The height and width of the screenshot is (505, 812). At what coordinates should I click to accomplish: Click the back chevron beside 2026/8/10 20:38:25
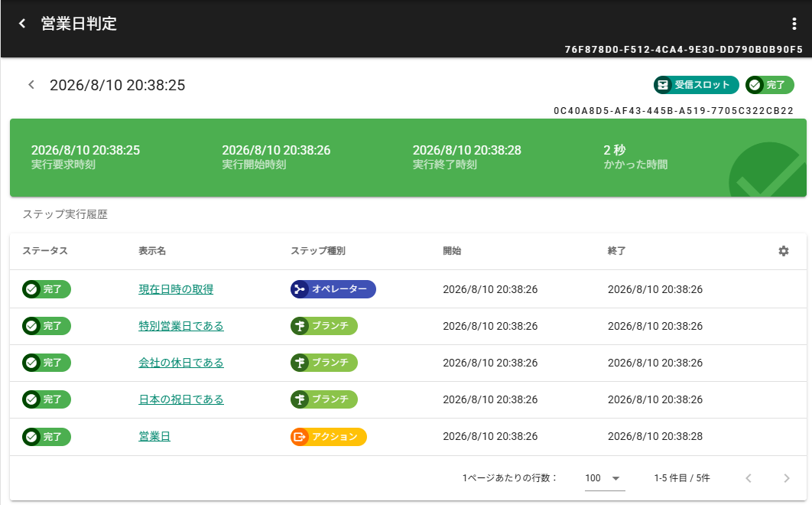pyautogui.click(x=31, y=85)
